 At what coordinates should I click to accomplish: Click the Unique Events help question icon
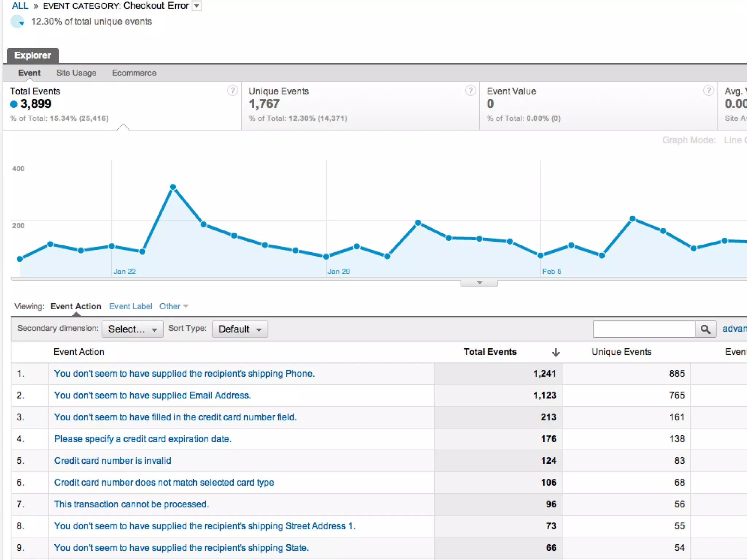471,90
